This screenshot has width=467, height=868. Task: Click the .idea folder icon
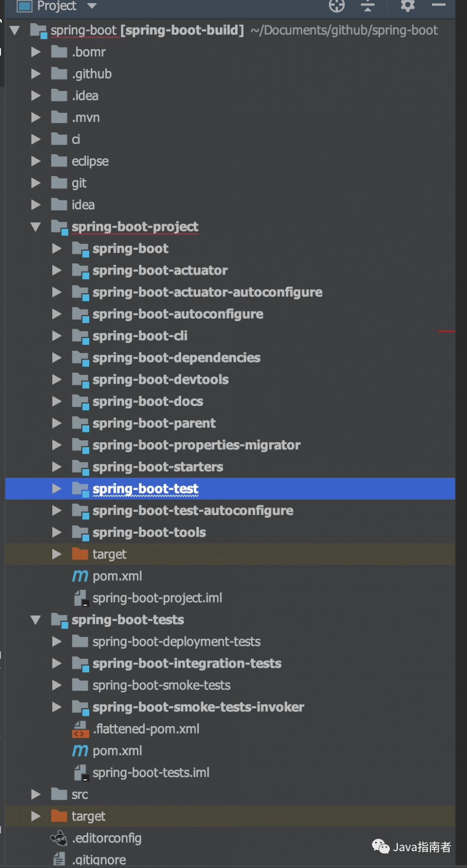[x=59, y=95]
